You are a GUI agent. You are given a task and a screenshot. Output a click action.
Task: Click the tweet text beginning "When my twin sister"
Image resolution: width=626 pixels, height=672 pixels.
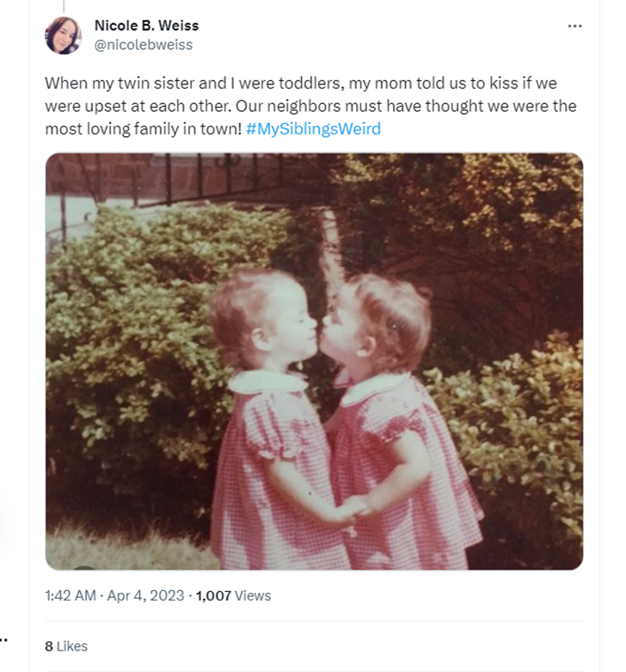301,83
